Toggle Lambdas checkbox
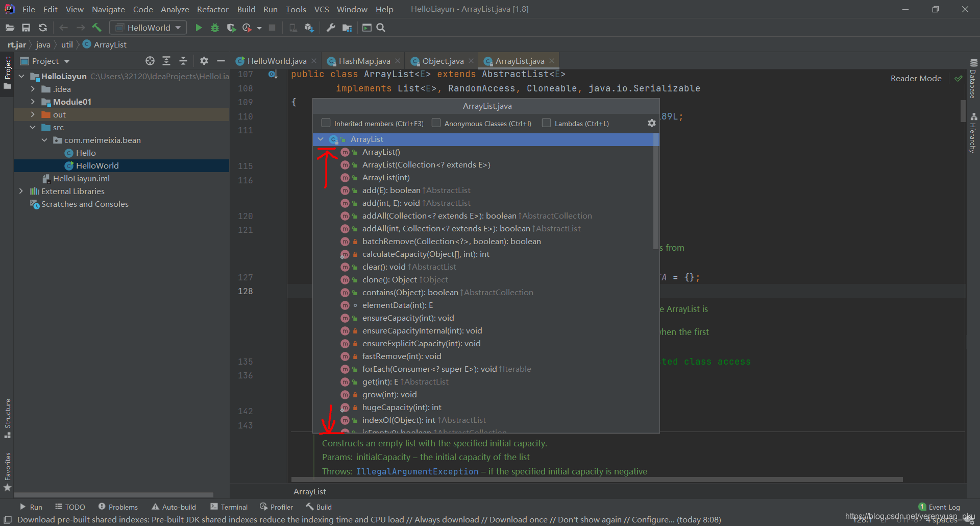Image resolution: width=980 pixels, height=526 pixels. [x=546, y=123]
